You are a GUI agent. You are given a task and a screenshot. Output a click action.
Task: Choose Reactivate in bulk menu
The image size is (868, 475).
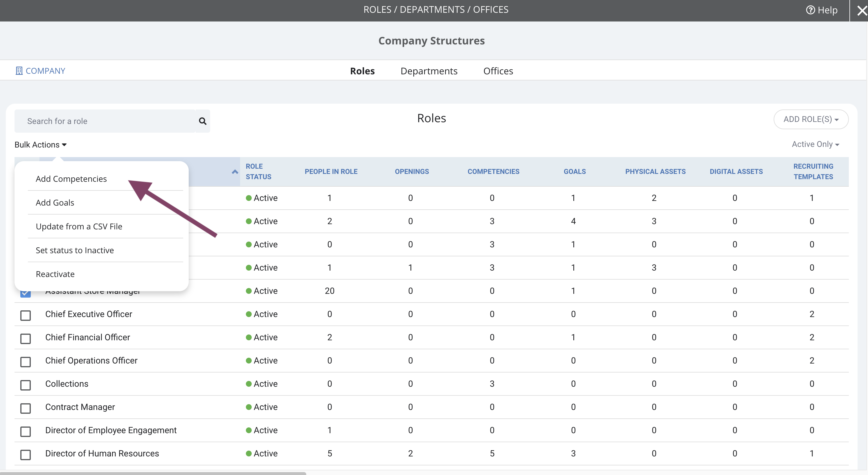(x=55, y=274)
